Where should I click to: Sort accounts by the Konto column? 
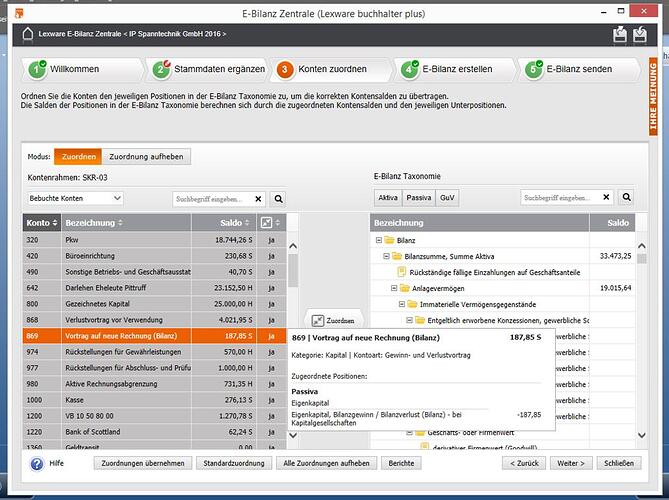[42, 223]
